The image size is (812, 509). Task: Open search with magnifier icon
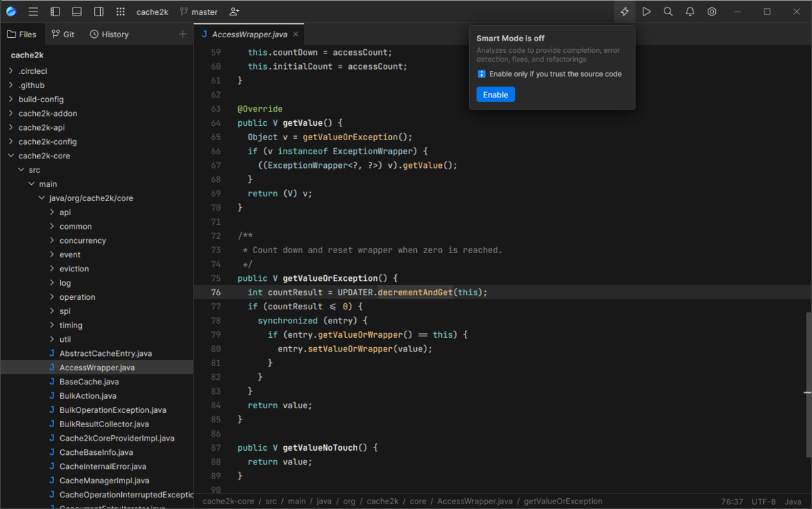(x=668, y=12)
